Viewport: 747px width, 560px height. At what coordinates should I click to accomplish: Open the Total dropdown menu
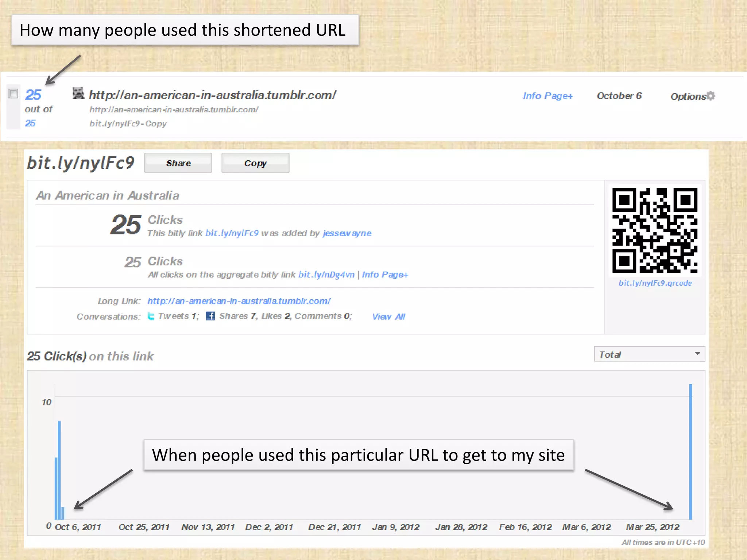(649, 354)
